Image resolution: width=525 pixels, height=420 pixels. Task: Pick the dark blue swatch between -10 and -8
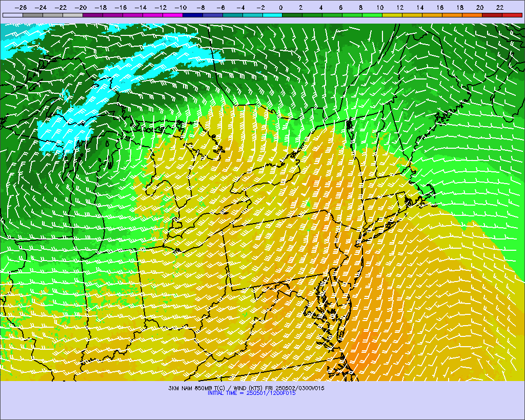[x=193, y=15]
